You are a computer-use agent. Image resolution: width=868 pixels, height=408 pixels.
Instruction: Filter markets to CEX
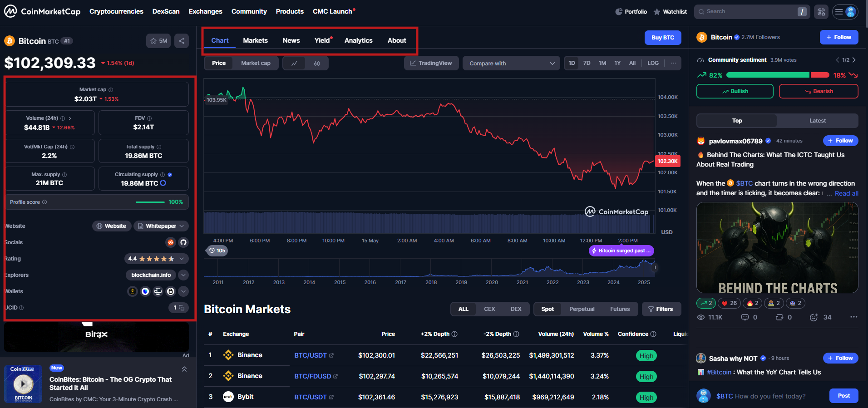click(489, 309)
